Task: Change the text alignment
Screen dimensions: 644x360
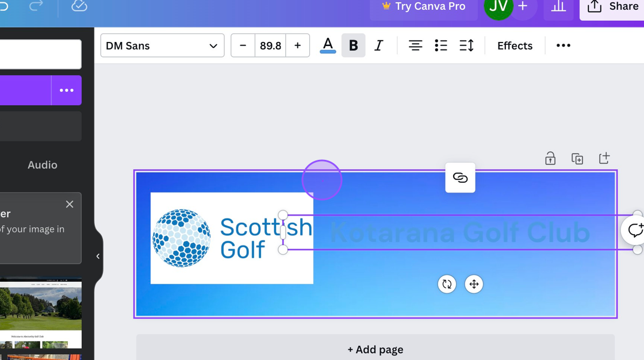Action: pyautogui.click(x=415, y=45)
